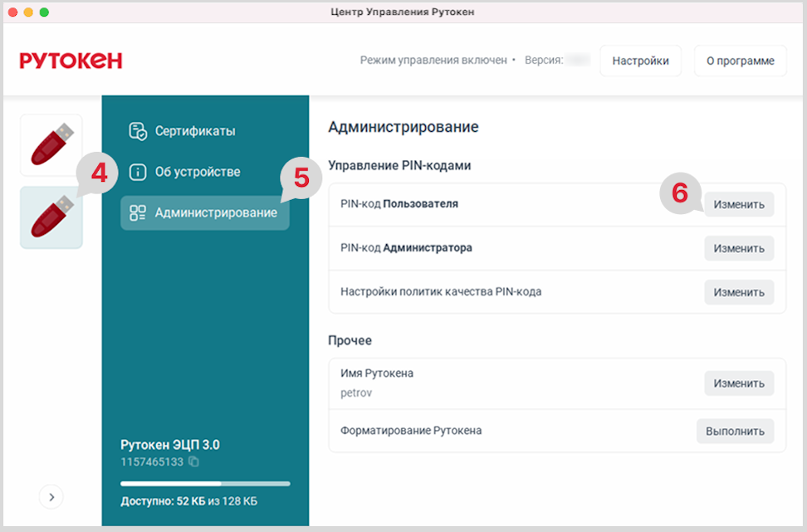Click the macOS green zoom button

[44, 12]
